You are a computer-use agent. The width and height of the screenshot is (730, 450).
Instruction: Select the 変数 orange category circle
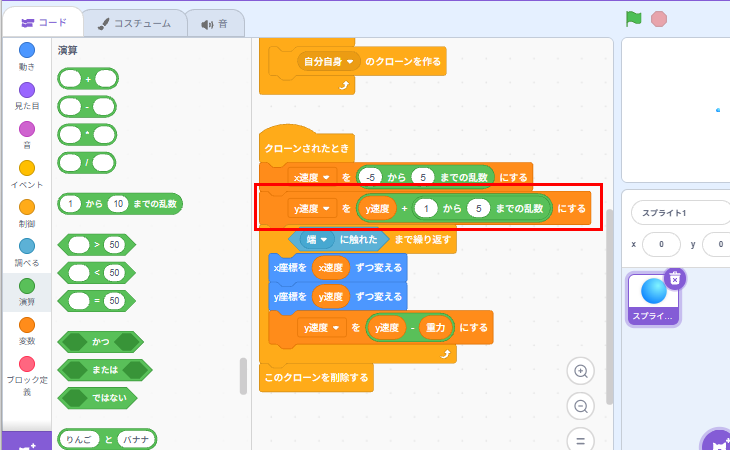pyautogui.click(x=27, y=325)
